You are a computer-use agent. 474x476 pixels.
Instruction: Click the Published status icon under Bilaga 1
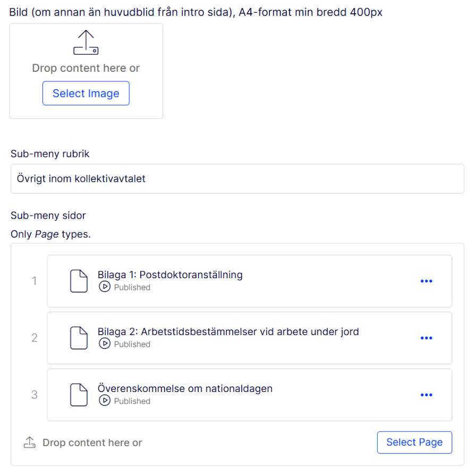pyautogui.click(x=105, y=287)
